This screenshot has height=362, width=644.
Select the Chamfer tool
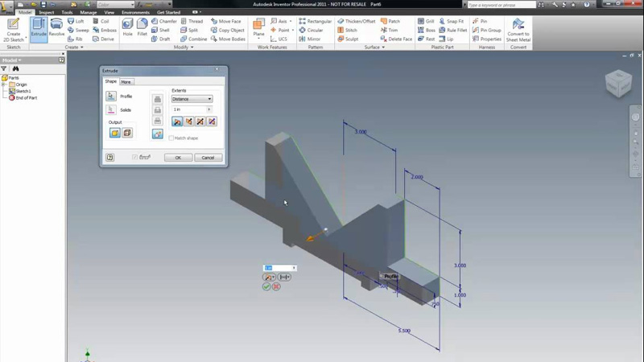[x=164, y=22]
